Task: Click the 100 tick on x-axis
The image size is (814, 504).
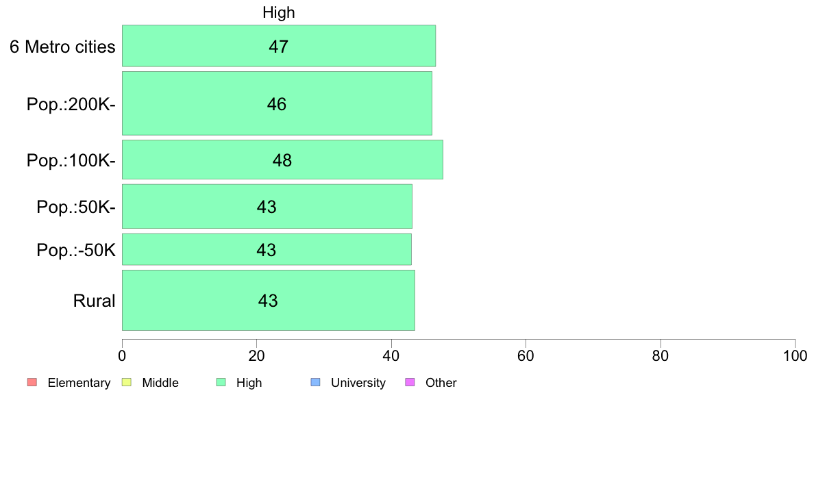Action: coord(795,356)
